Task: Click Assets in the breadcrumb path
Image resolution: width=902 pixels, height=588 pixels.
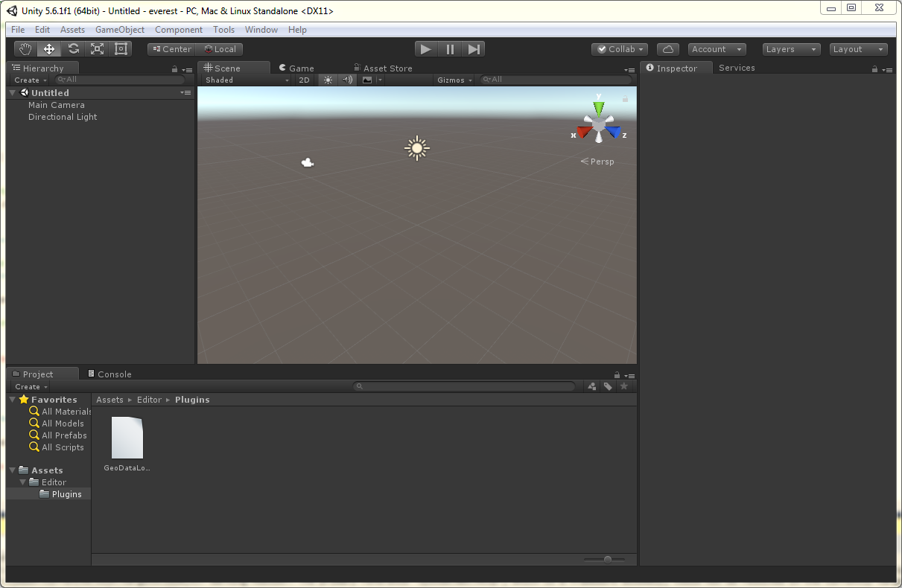Action: pyautogui.click(x=109, y=400)
